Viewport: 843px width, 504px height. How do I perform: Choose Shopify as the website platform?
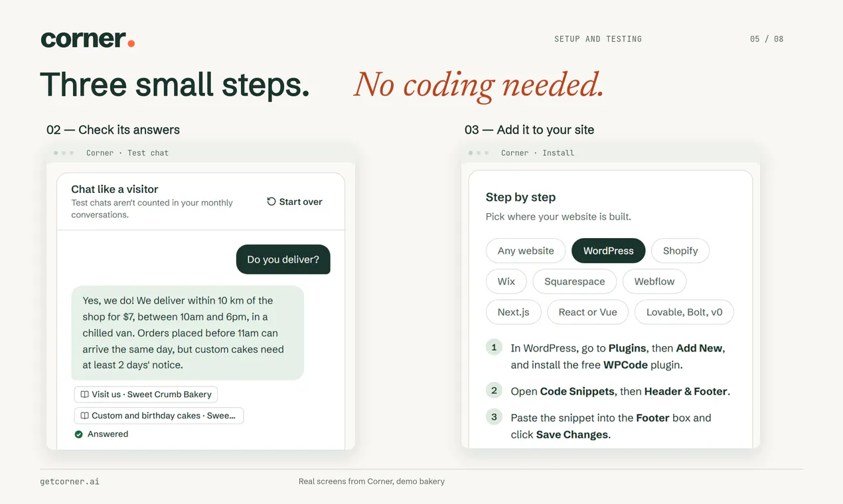(x=680, y=251)
